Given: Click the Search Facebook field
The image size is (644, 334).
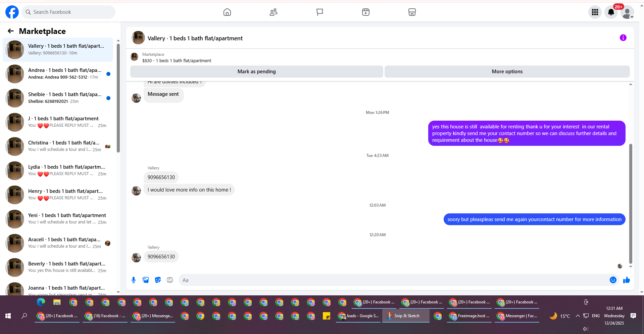Looking at the screenshot, I should tap(68, 12).
